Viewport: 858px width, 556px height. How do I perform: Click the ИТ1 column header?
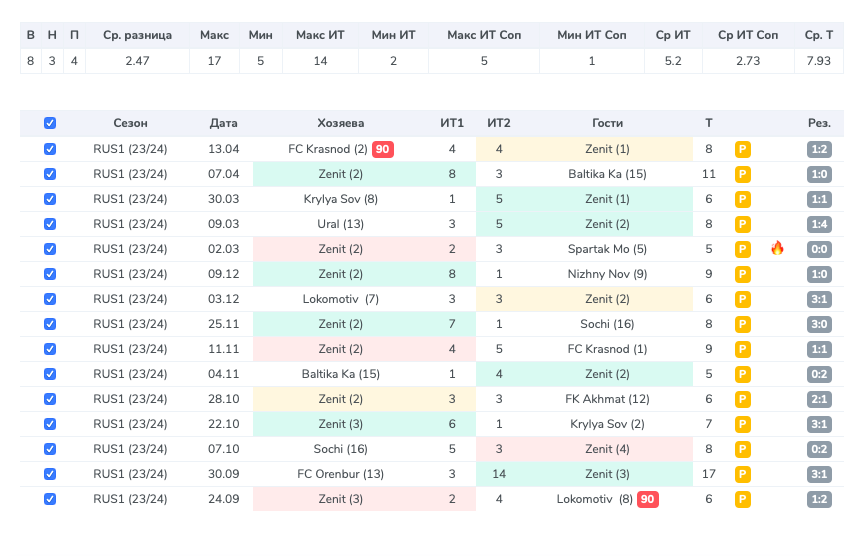pos(452,123)
